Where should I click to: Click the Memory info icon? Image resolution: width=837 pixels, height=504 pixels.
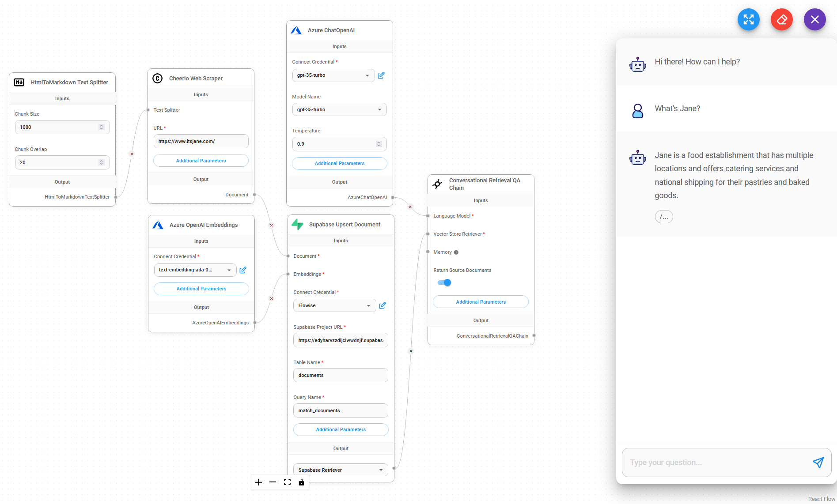pyautogui.click(x=456, y=252)
